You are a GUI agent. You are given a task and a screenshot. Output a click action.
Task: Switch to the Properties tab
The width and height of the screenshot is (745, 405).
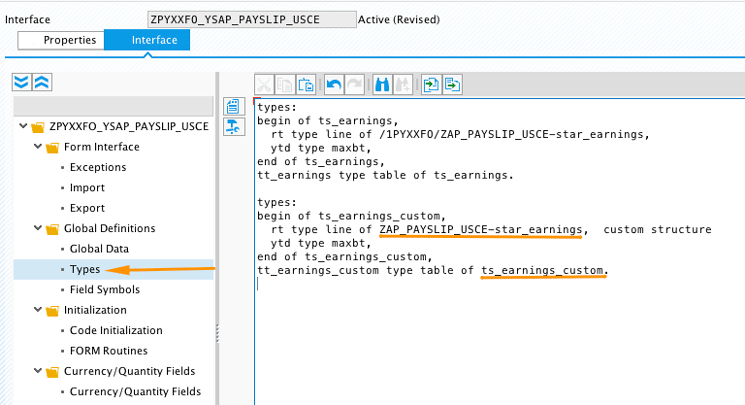coord(69,40)
